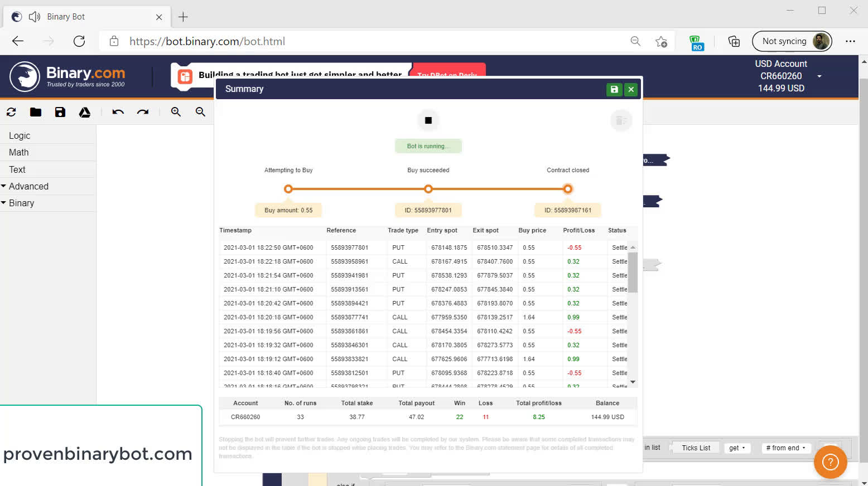The image size is (868, 486).
Task: Click the orange help question button
Action: point(830,462)
